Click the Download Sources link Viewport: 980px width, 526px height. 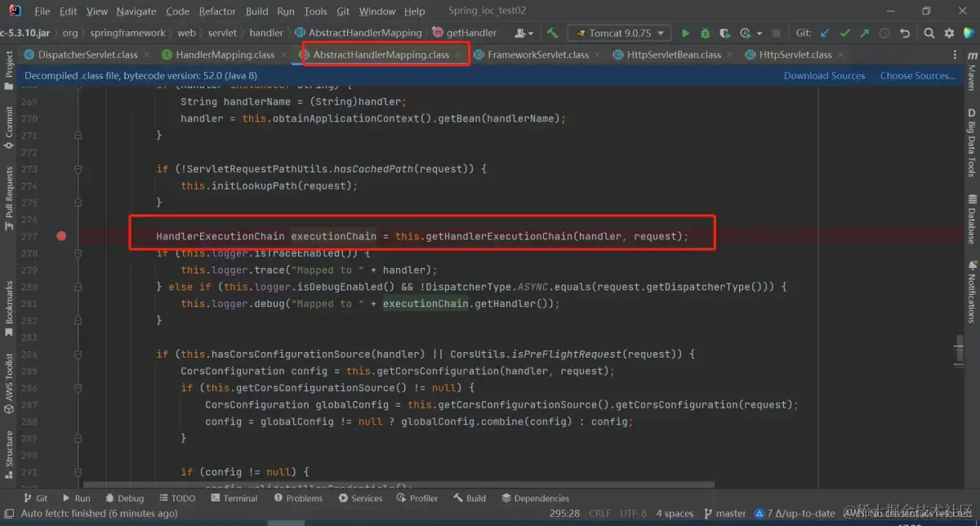click(824, 76)
